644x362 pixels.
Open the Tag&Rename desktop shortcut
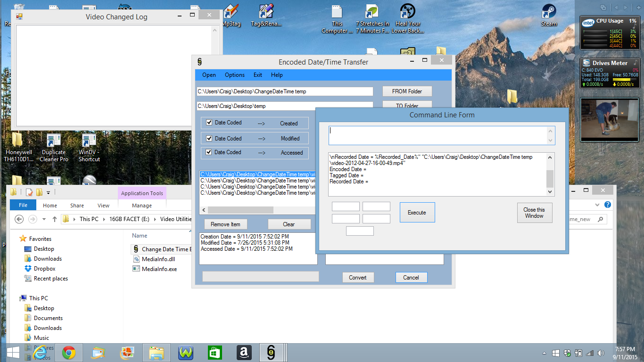pos(266,15)
